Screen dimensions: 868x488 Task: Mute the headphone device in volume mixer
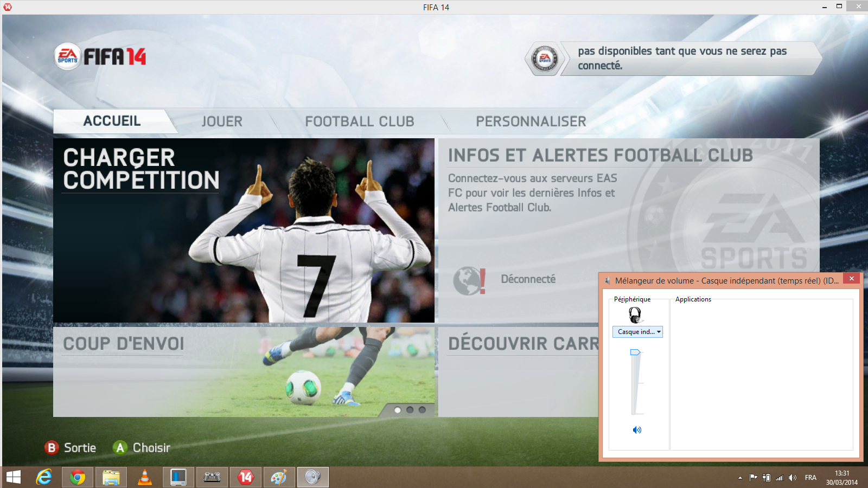tap(637, 430)
